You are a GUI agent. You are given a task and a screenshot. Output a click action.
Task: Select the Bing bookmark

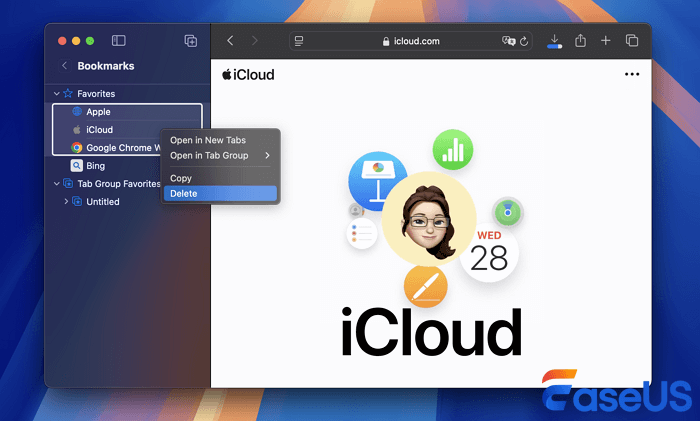95,166
